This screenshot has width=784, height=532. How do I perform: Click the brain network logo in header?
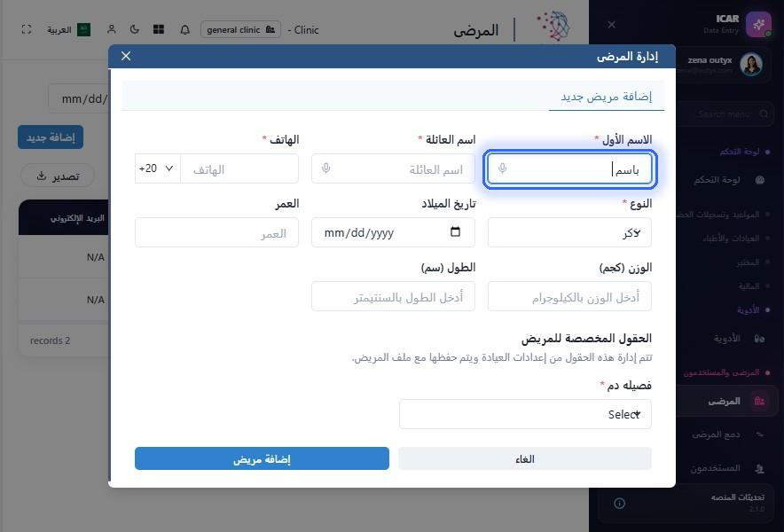pos(553,26)
